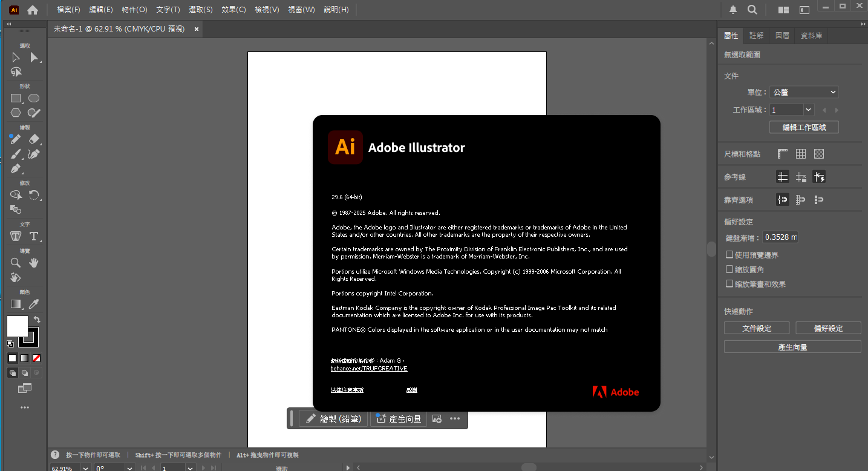
Task: Enable 使用預覽邊界 checkbox
Action: tap(729, 255)
